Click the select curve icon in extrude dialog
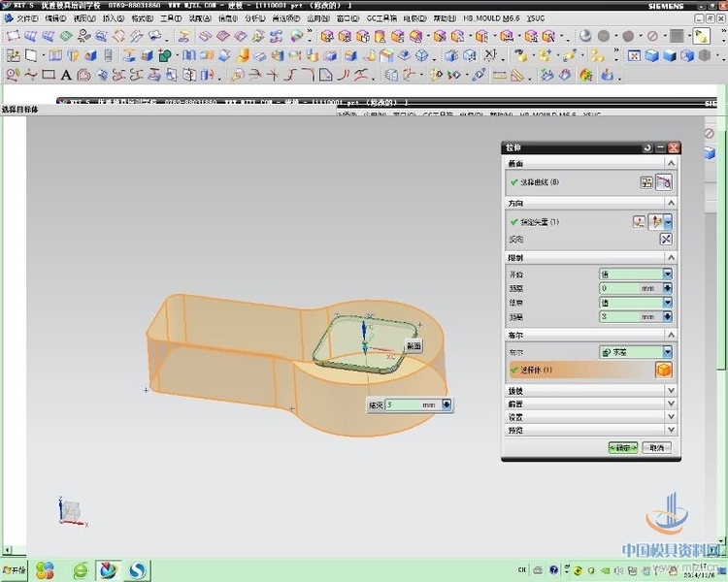728x582 pixels. pyautogui.click(x=665, y=181)
